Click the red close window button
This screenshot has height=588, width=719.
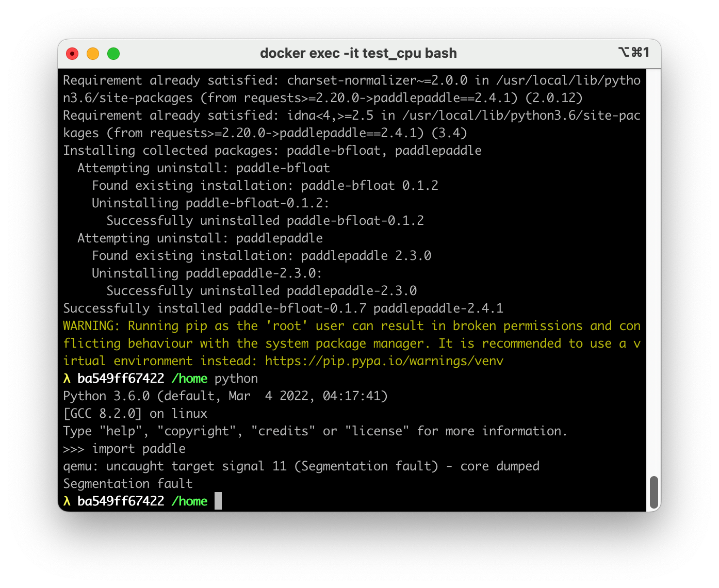pos(72,54)
